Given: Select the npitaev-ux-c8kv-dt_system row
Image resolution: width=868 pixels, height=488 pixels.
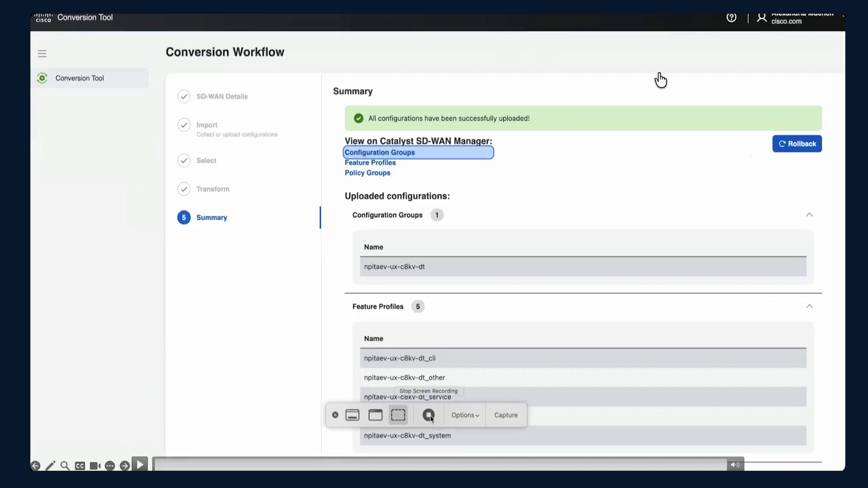Looking at the screenshot, I should 583,436.
